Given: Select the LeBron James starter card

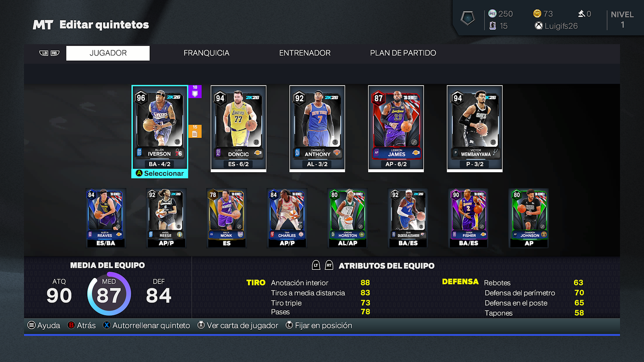Looking at the screenshot, I should coord(396,128).
